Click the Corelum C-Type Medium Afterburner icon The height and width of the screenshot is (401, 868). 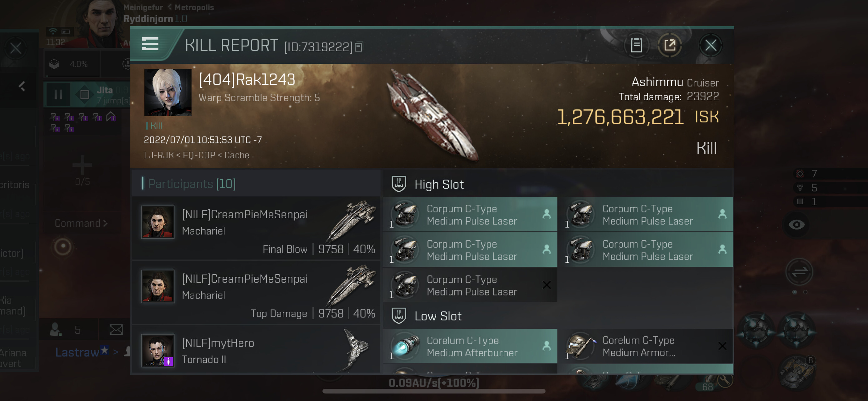405,346
